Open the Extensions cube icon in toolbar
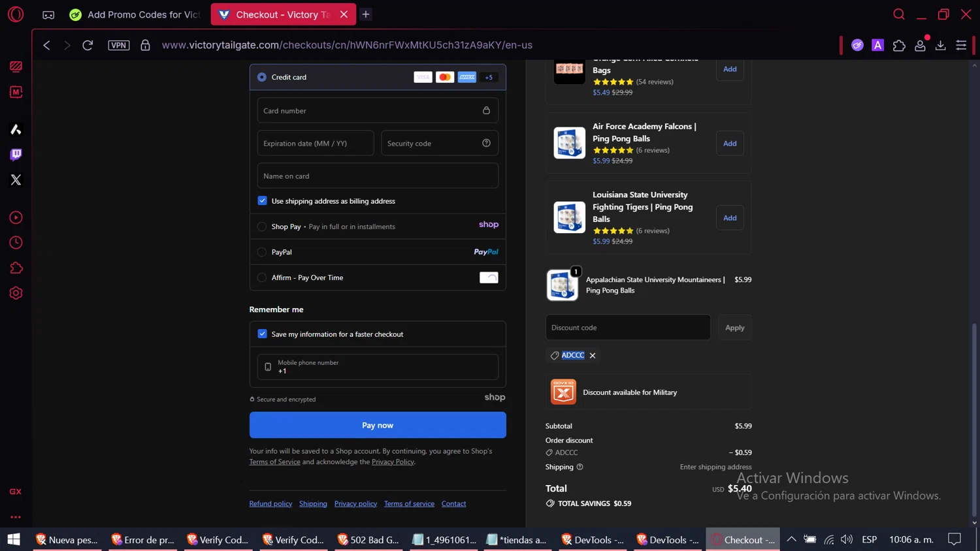980x551 pixels. tap(899, 45)
